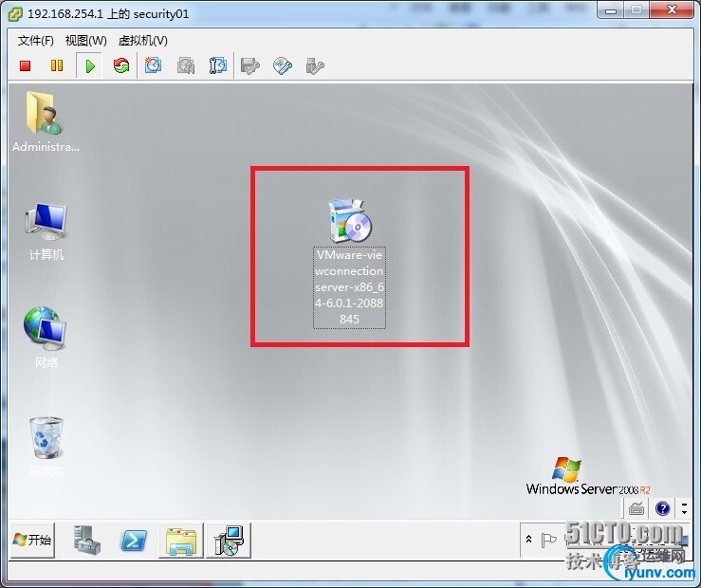This screenshot has width=701, height=588.
Task: Reset the virtual machine with restart icon
Action: tap(121, 65)
